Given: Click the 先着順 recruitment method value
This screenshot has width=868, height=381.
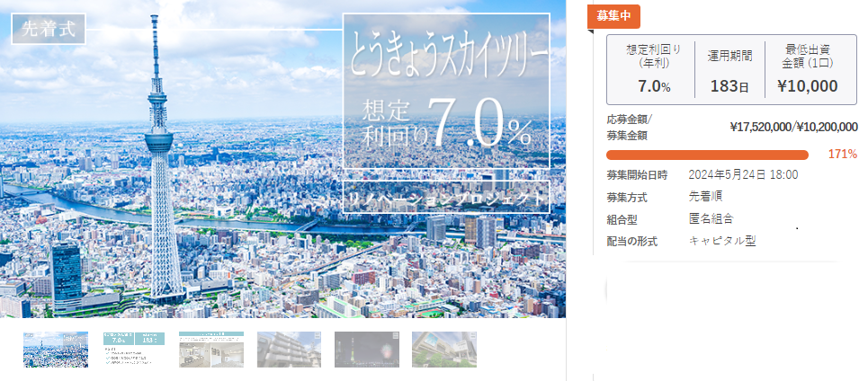Looking at the screenshot, I should point(706,196).
